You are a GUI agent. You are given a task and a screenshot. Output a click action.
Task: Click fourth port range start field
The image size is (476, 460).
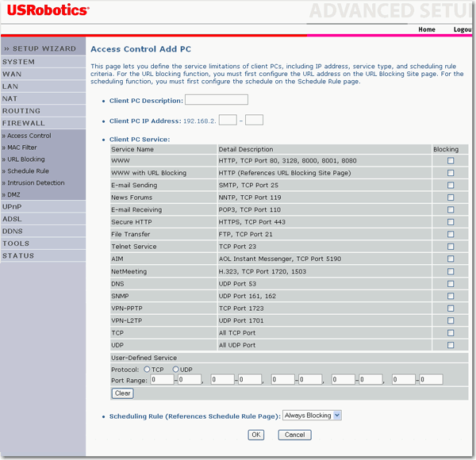pos(344,380)
